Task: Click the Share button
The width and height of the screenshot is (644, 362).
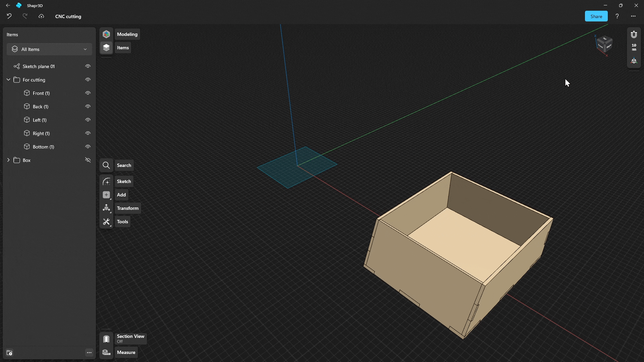Action: pos(596,16)
